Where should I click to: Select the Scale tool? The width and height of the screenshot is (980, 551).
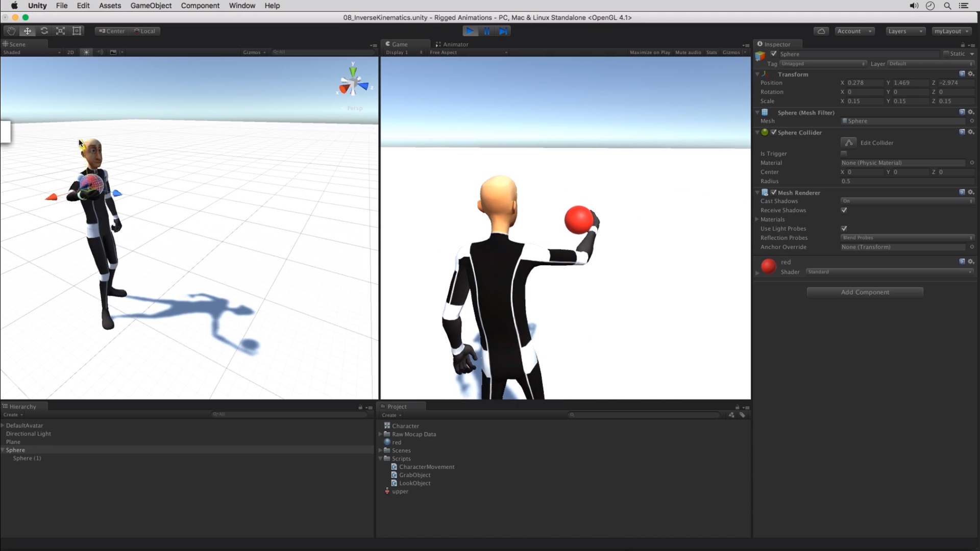tap(60, 31)
